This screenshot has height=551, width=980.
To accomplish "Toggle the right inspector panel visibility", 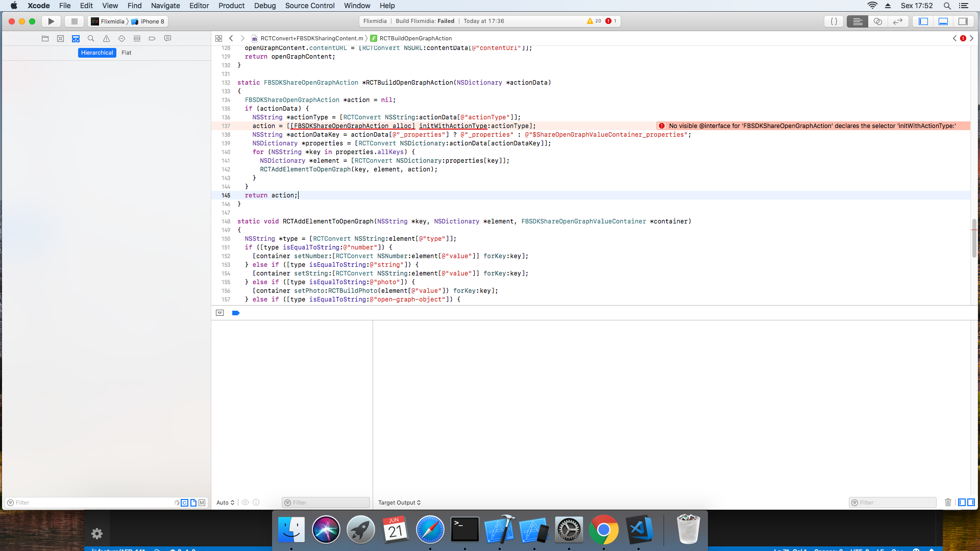I will [964, 21].
